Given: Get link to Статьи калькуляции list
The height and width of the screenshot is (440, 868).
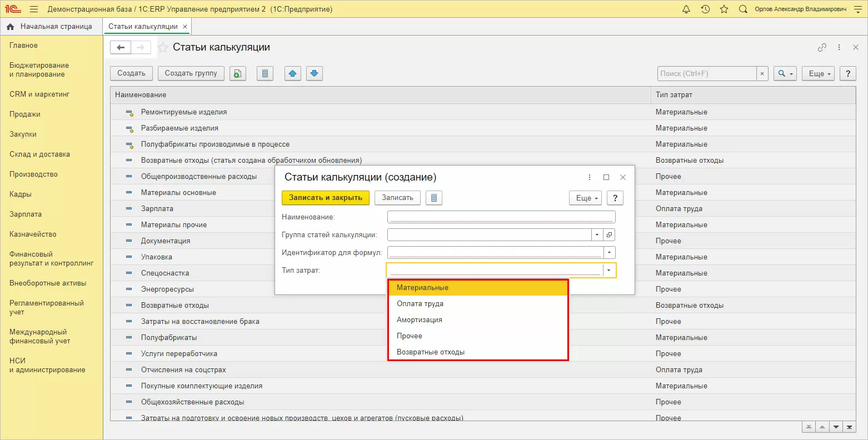Looking at the screenshot, I should coord(822,48).
